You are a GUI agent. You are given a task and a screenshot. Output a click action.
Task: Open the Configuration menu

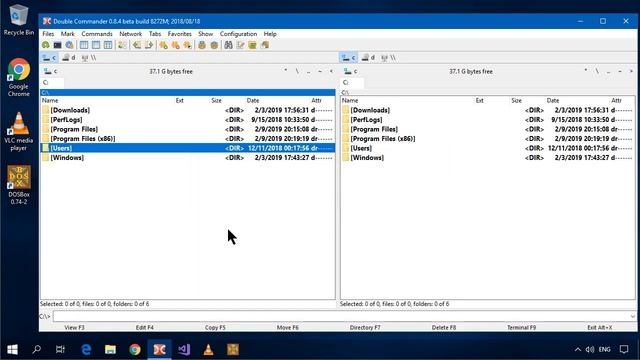click(238, 34)
